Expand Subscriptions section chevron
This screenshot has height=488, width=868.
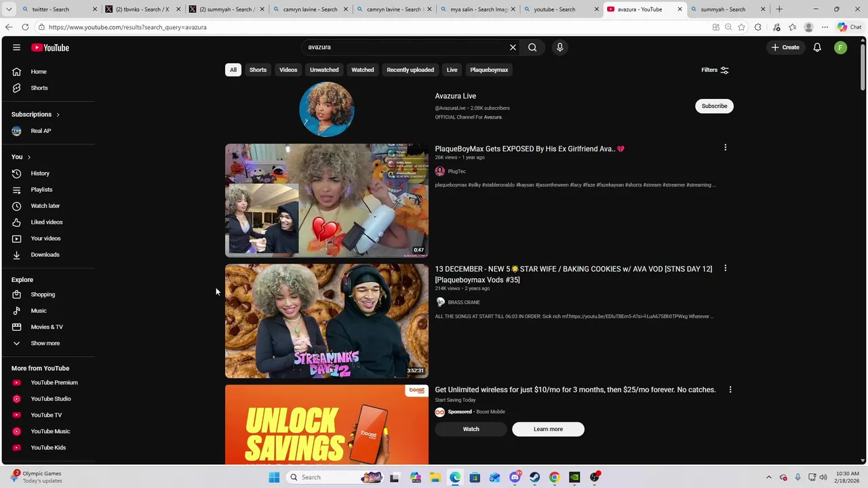coord(58,115)
